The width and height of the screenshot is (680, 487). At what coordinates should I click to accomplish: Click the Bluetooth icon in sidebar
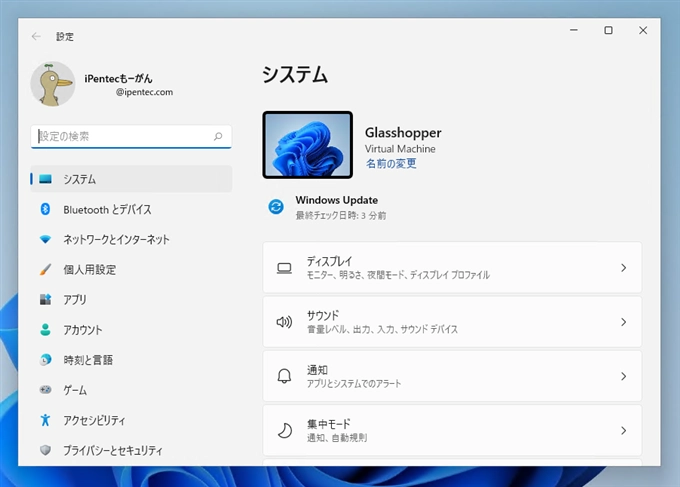[45, 209]
